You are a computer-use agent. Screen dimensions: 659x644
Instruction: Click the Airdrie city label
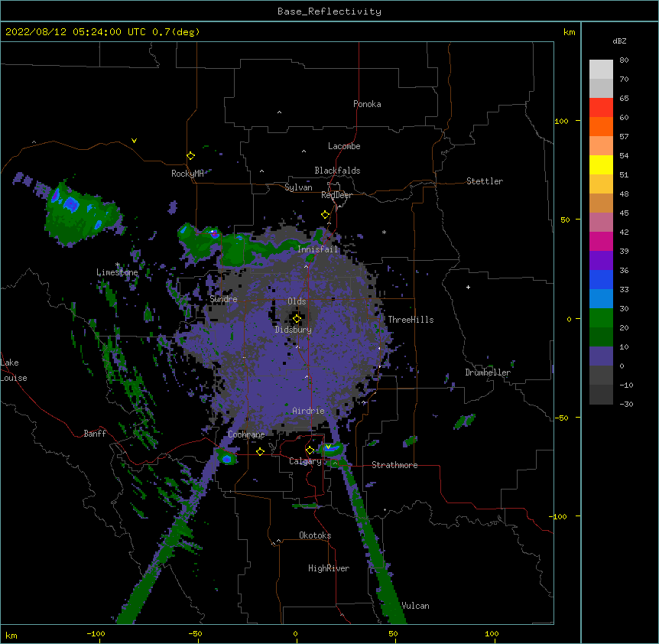[309, 411]
